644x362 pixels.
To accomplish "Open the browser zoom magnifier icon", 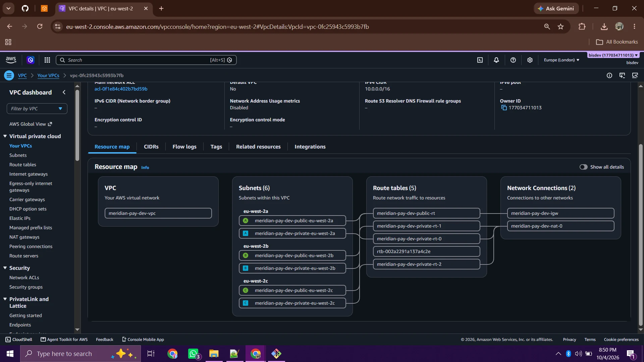I will click(x=547, y=26).
